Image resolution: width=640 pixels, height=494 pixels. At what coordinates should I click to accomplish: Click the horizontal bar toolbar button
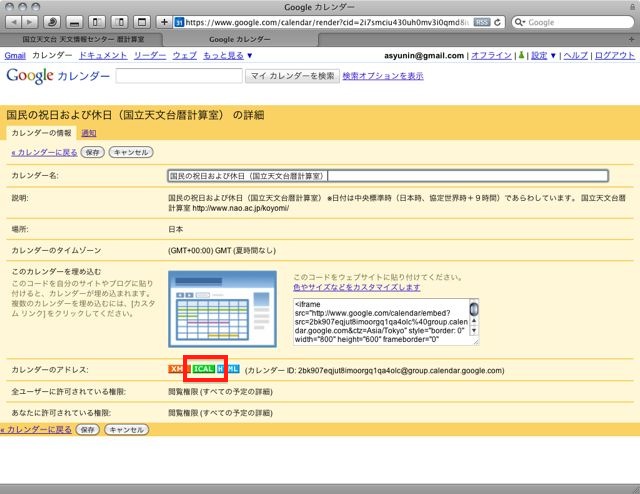[x=74, y=22]
